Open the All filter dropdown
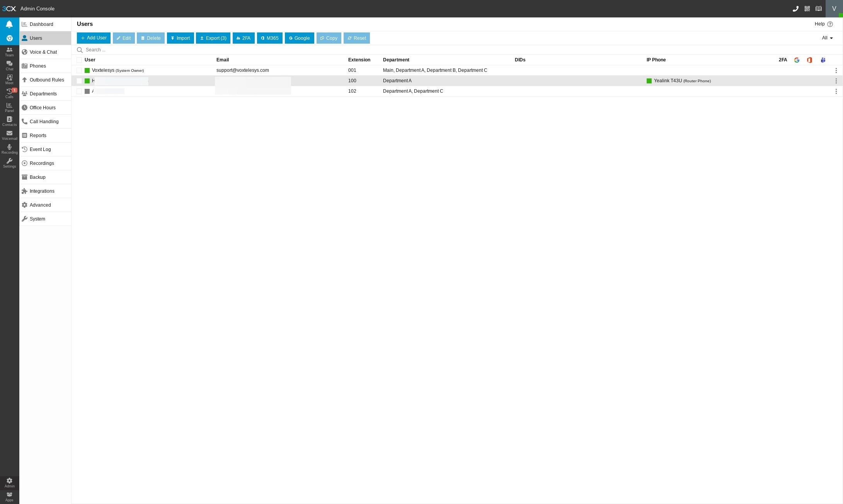This screenshot has height=504, width=843. (826, 38)
